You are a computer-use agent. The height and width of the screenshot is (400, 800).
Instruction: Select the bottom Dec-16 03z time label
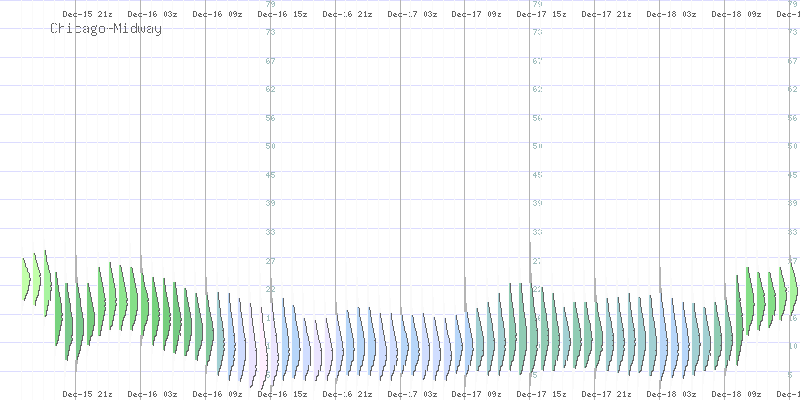pos(152,395)
